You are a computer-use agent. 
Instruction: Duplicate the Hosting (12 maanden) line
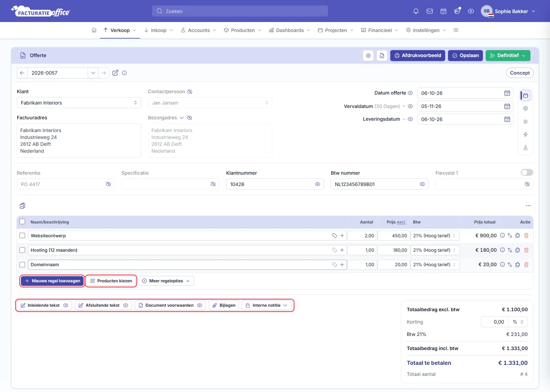point(518,250)
